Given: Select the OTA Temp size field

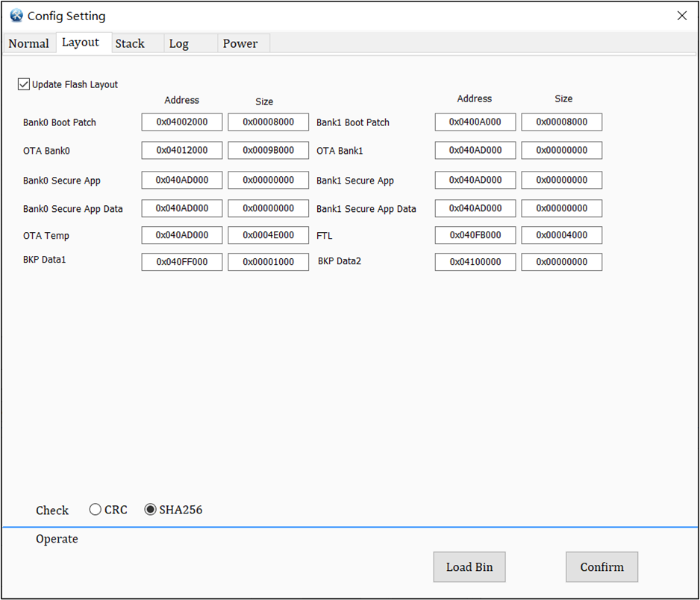Looking at the screenshot, I should [268, 235].
